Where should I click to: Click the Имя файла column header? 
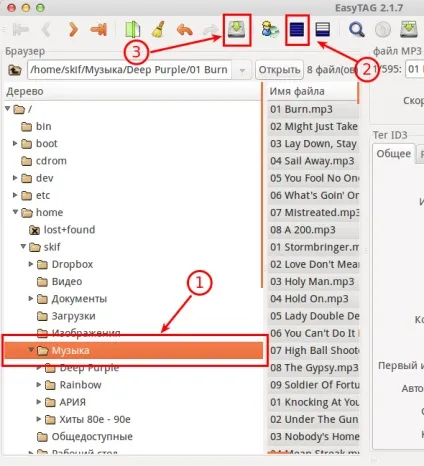coord(312,91)
